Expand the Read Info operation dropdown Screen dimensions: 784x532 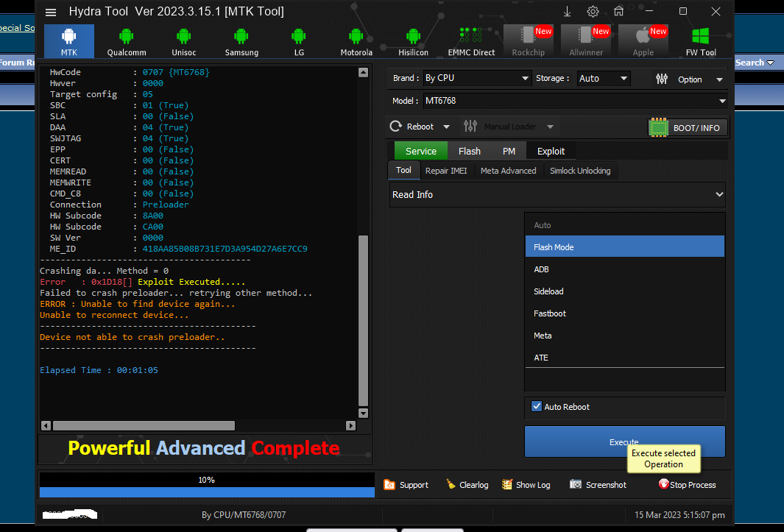[557, 194]
